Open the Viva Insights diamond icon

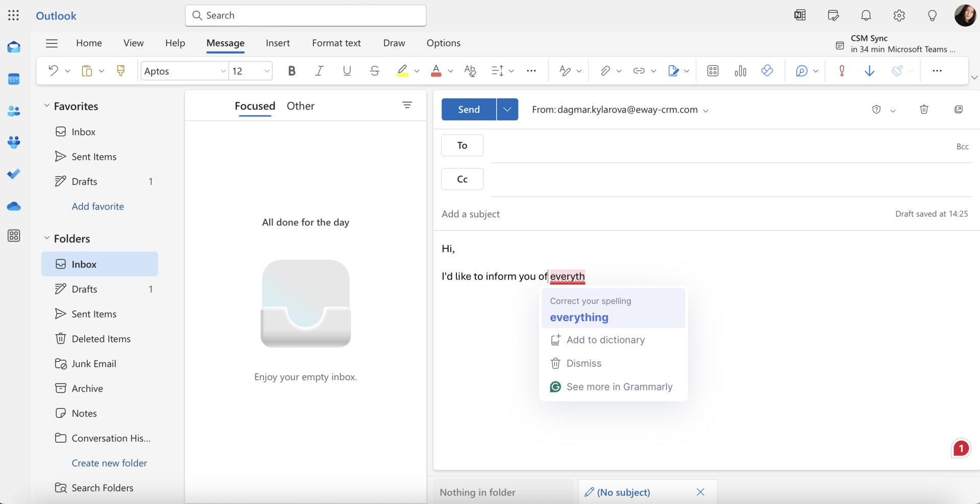[x=767, y=70]
